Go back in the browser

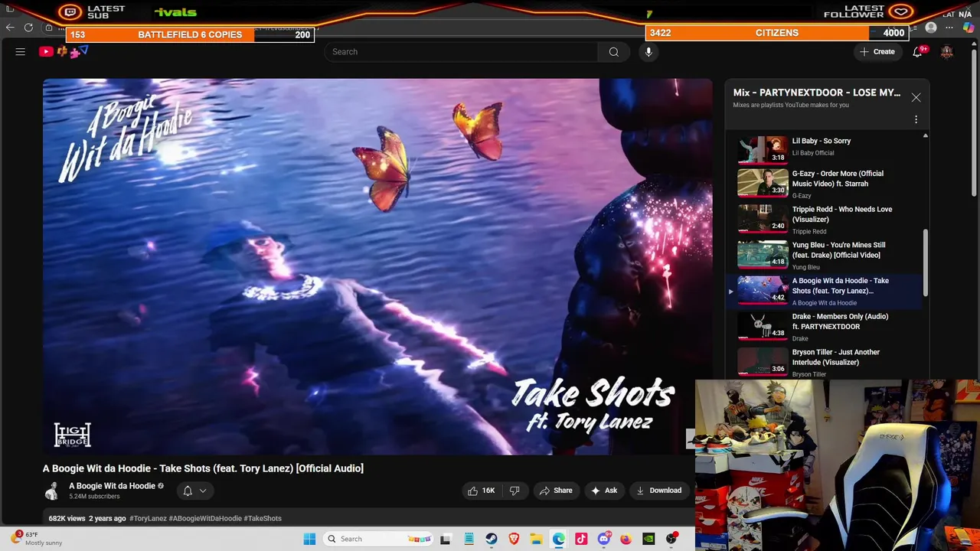click(x=10, y=28)
